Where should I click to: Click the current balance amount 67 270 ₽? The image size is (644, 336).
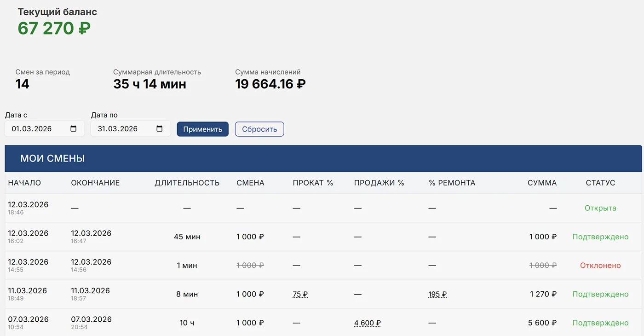54,29
